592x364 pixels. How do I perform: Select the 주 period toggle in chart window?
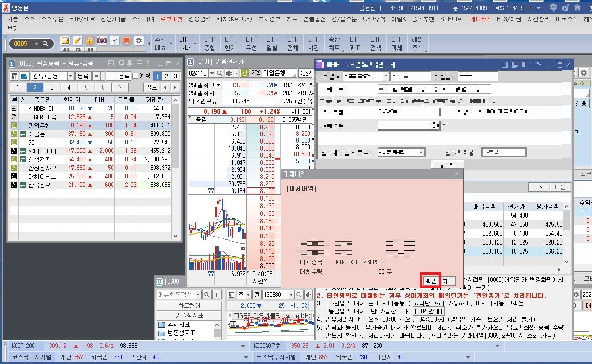(241, 295)
